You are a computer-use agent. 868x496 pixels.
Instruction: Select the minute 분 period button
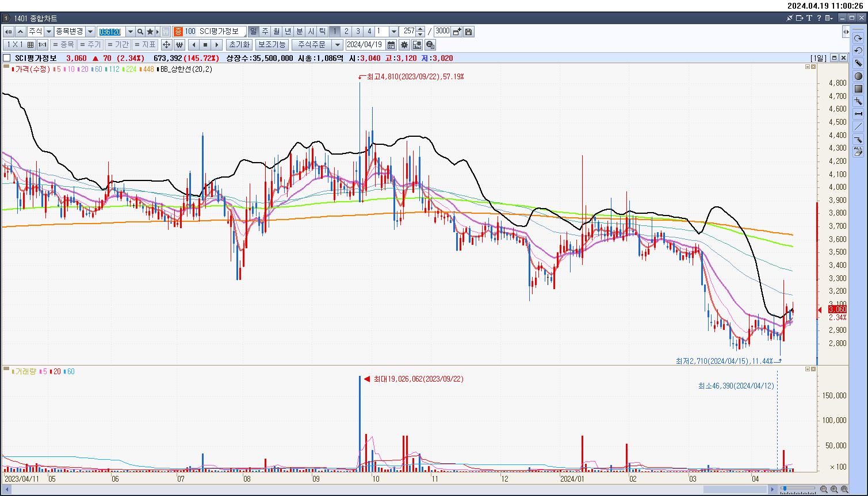(x=300, y=32)
